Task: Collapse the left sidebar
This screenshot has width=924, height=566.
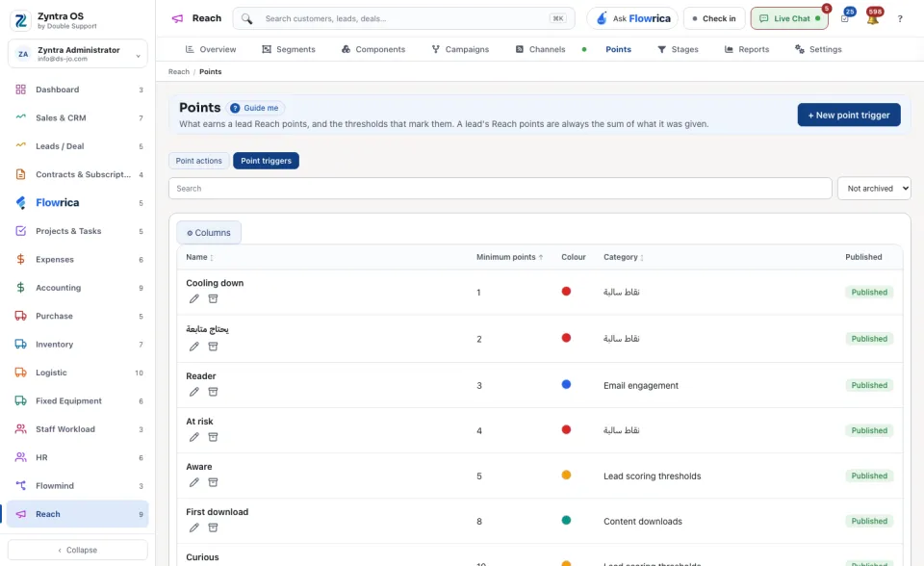Action: coord(78,550)
